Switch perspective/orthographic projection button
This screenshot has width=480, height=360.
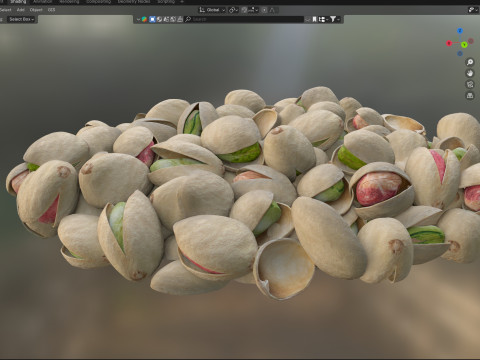[470, 96]
